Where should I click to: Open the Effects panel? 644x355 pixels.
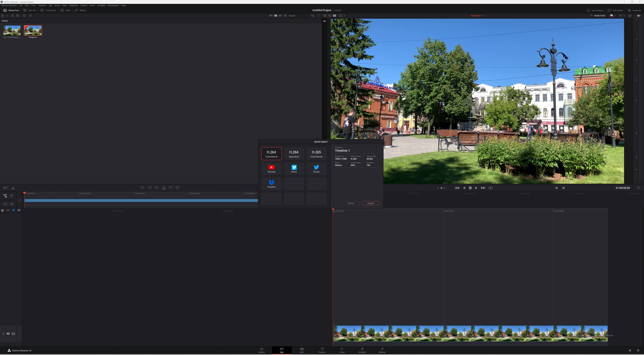[x=80, y=10]
